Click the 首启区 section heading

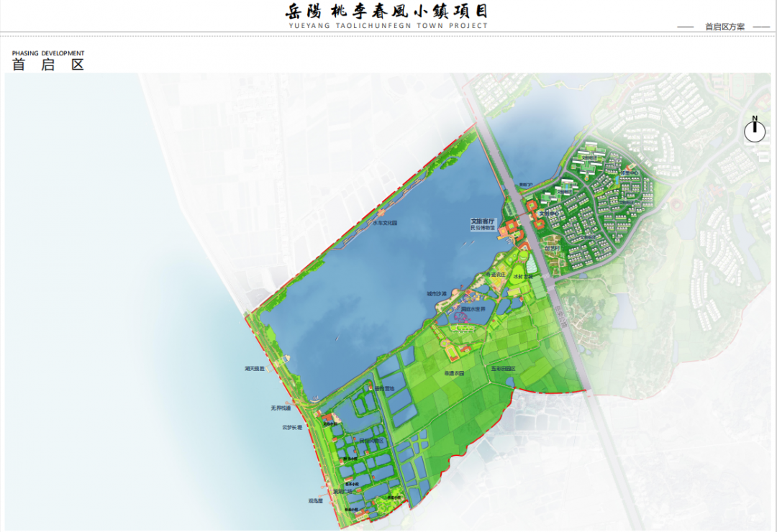click(x=48, y=65)
